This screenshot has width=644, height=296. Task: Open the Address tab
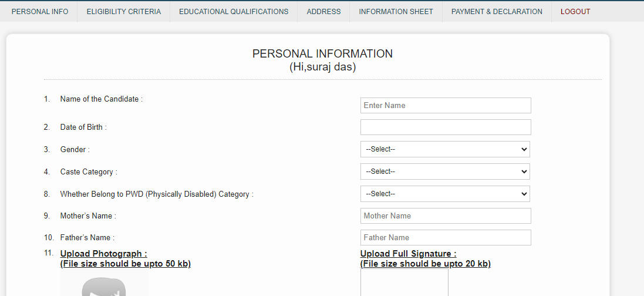pos(323,12)
